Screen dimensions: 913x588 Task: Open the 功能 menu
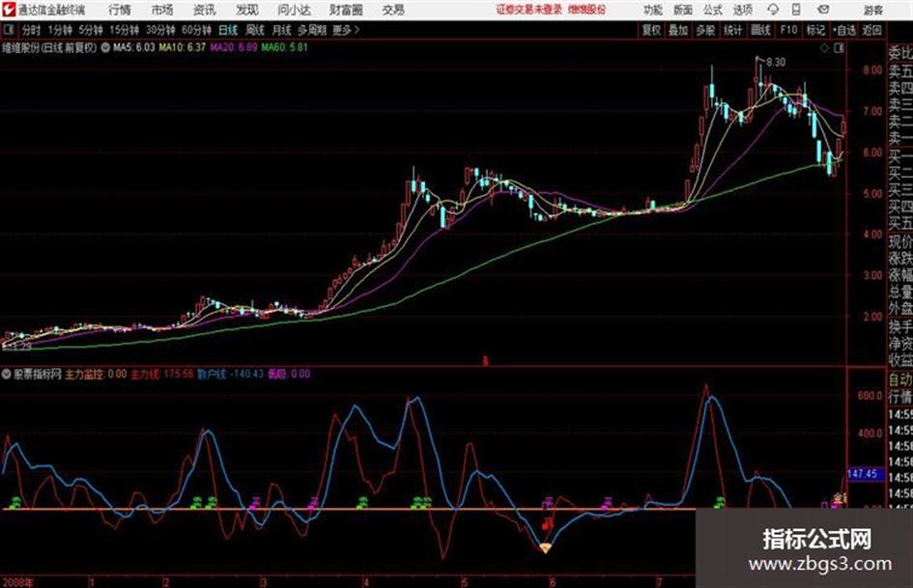point(653,10)
